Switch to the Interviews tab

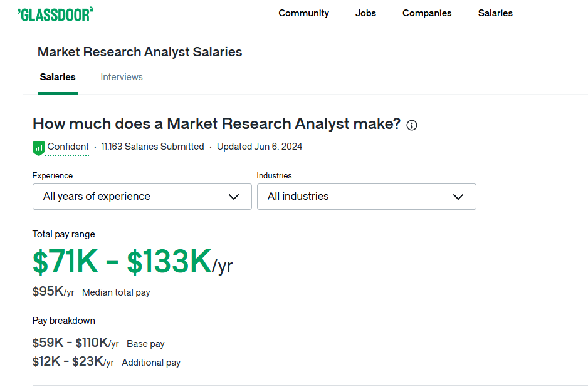(122, 77)
